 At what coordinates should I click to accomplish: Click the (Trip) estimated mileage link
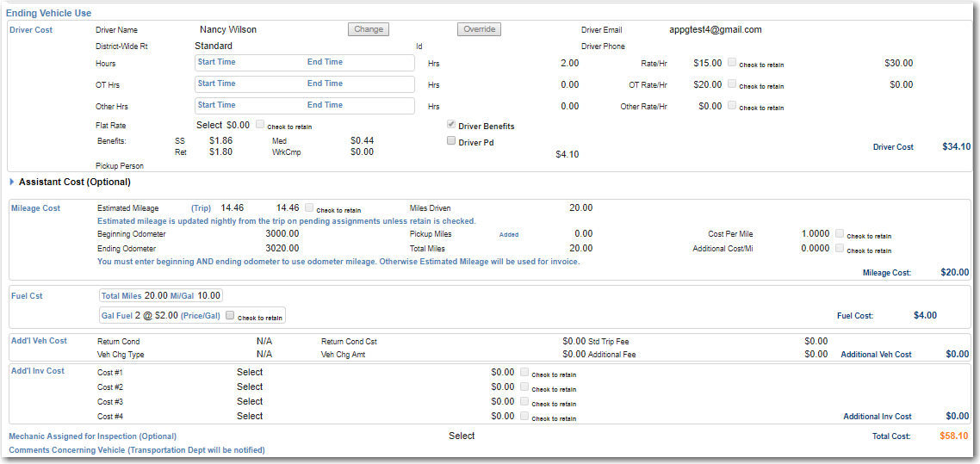point(201,208)
